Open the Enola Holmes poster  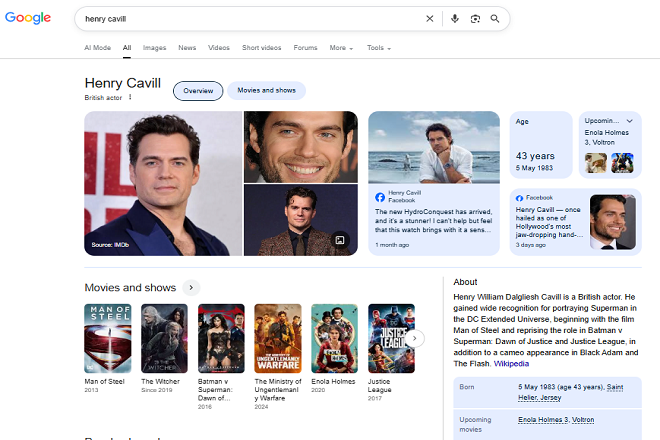pos(335,339)
